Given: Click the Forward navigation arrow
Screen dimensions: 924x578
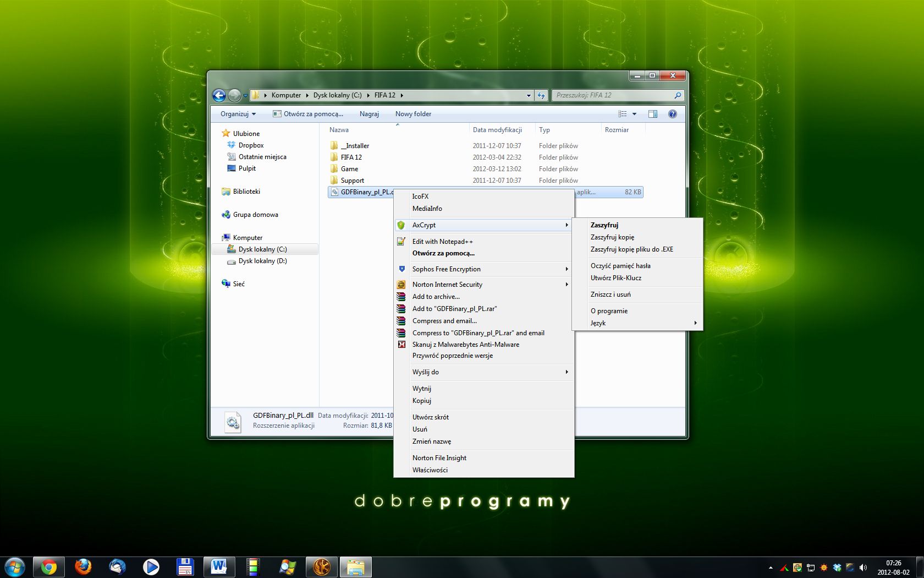Looking at the screenshot, I should (234, 95).
